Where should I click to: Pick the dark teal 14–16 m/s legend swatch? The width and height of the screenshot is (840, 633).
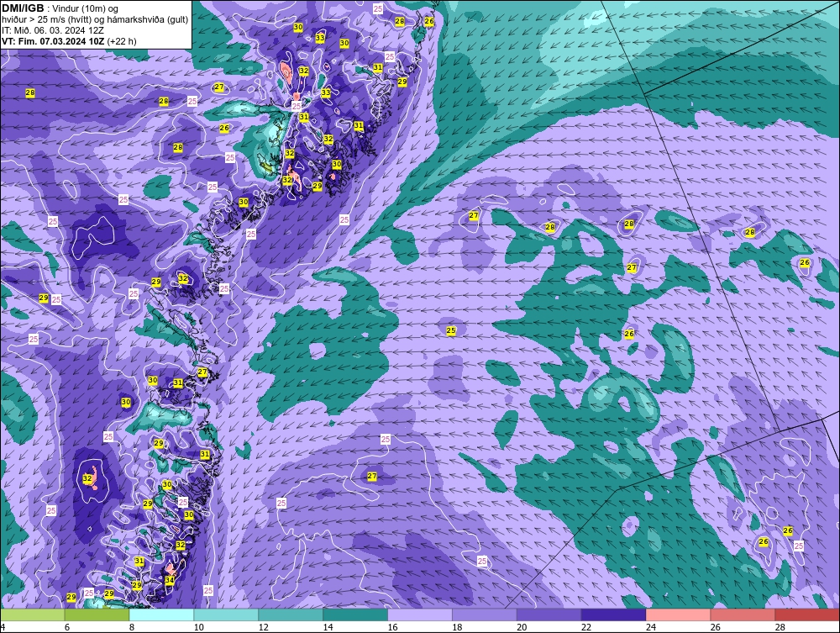355,615
